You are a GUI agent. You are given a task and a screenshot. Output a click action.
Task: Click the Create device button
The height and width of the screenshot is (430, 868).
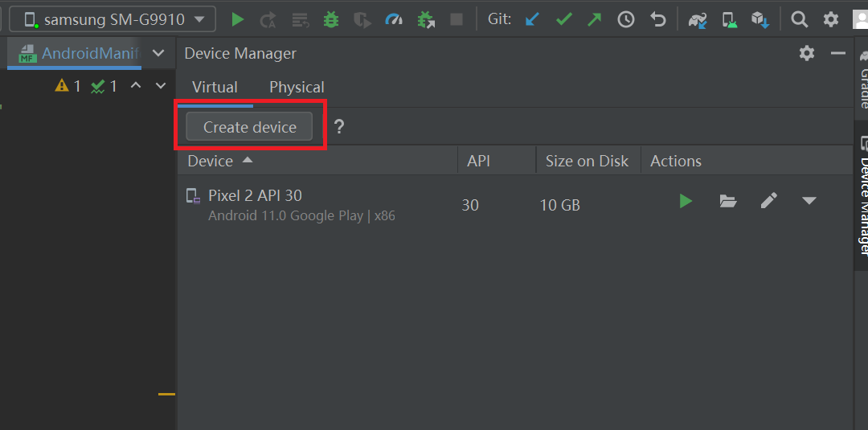[249, 127]
